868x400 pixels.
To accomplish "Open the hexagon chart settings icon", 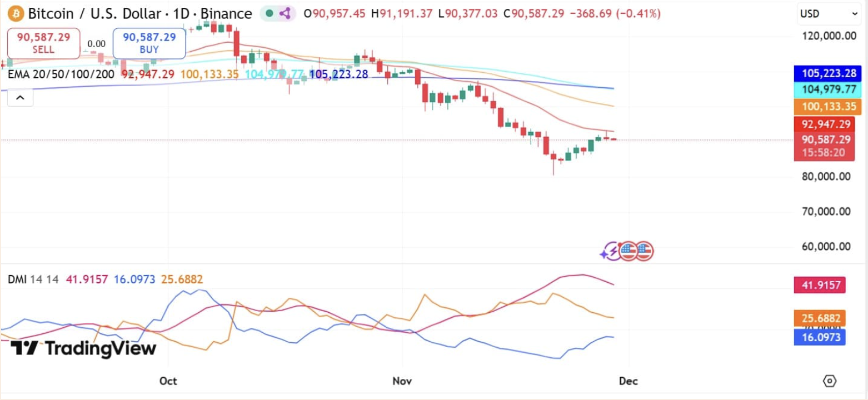I will [x=829, y=381].
